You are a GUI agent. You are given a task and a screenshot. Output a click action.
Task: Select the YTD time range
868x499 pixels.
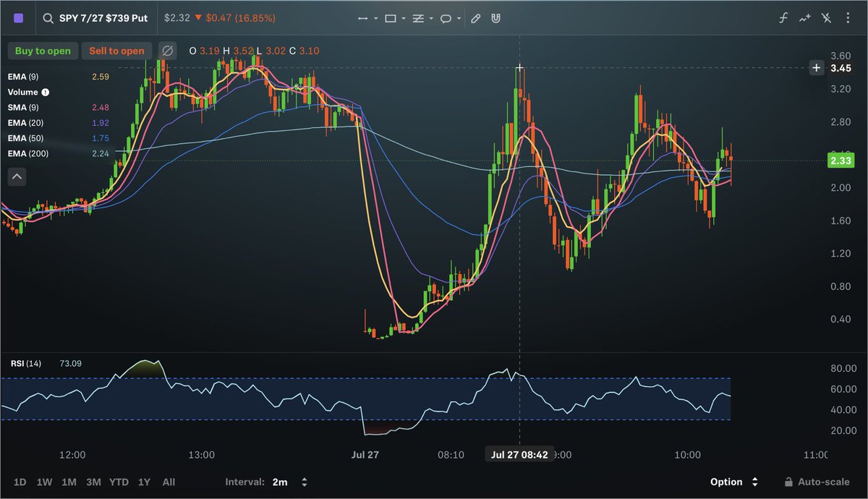pos(119,482)
